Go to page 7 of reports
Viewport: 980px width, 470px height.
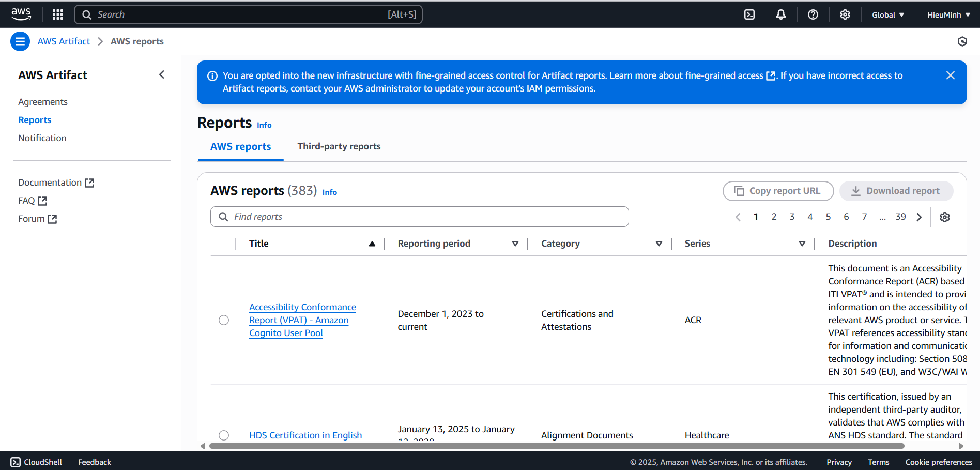[864, 217]
